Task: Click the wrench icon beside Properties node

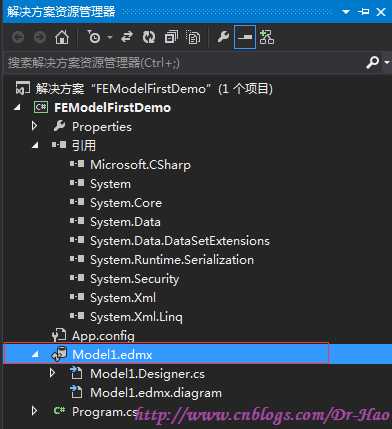Action: click(59, 126)
